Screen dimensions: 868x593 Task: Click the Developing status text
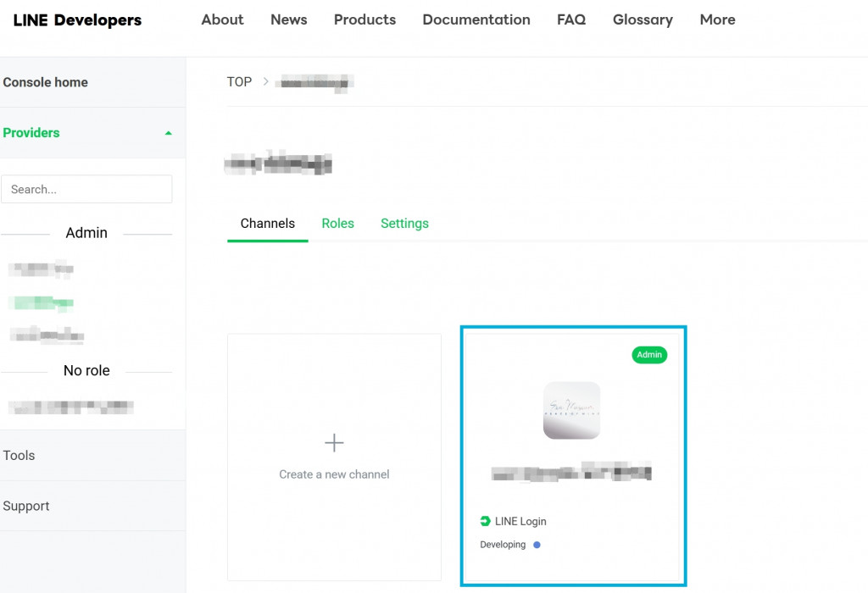[503, 545]
